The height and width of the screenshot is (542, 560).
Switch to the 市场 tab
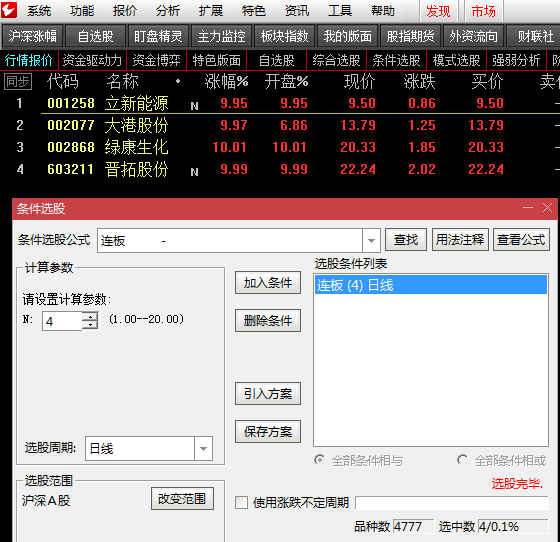tap(484, 11)
